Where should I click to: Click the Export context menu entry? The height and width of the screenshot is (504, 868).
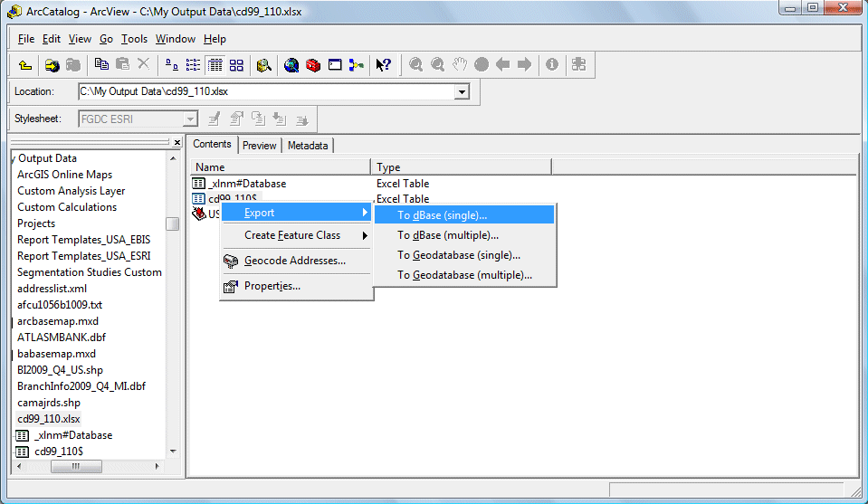pyautogui.click(x=296, y=213)
